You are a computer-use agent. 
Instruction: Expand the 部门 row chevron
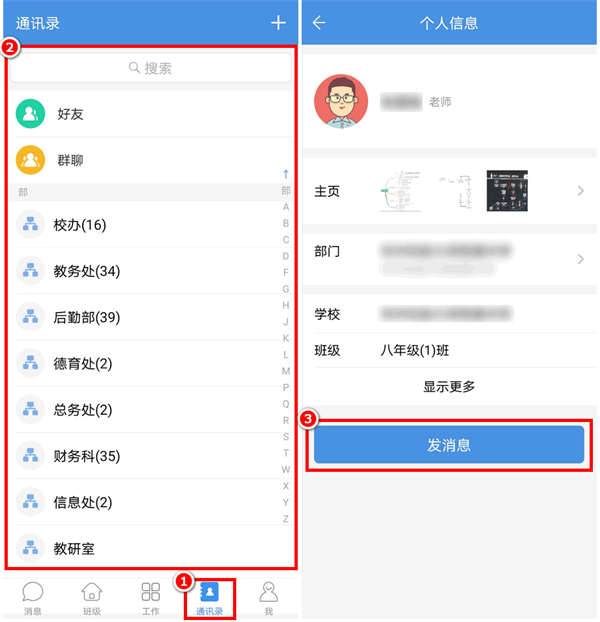coord(581,259)
